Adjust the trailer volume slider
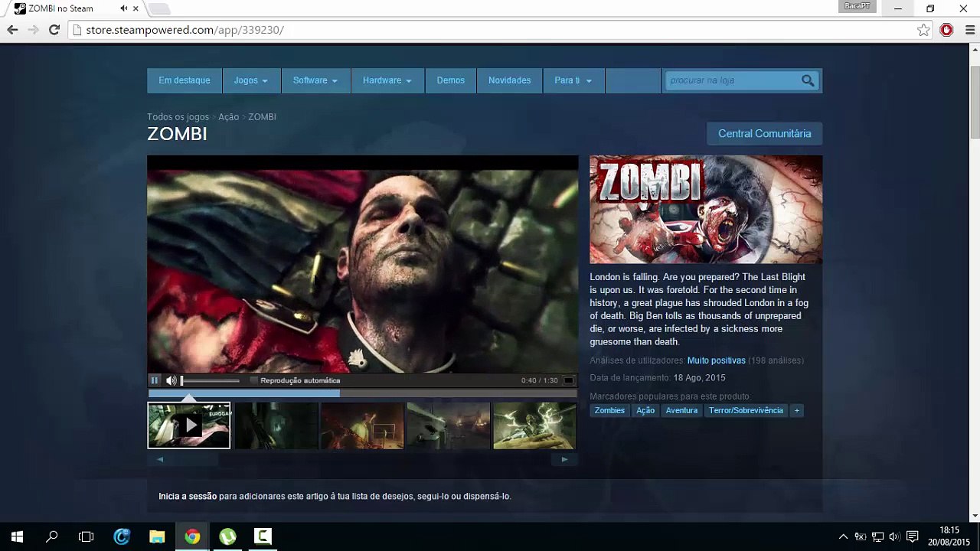The image size is (980, 551). coord(210,380)
